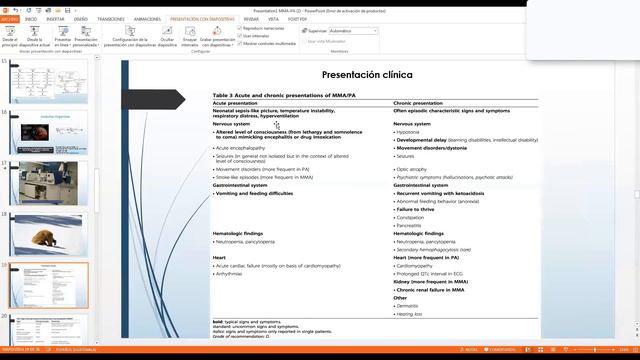Click the Save icon in quick access toolbar

[68, 11]
